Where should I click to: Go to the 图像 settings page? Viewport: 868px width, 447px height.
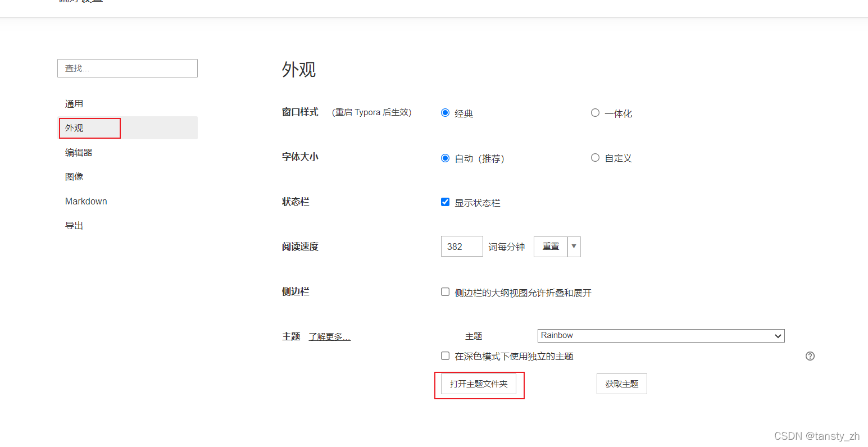tap(75, 176)
